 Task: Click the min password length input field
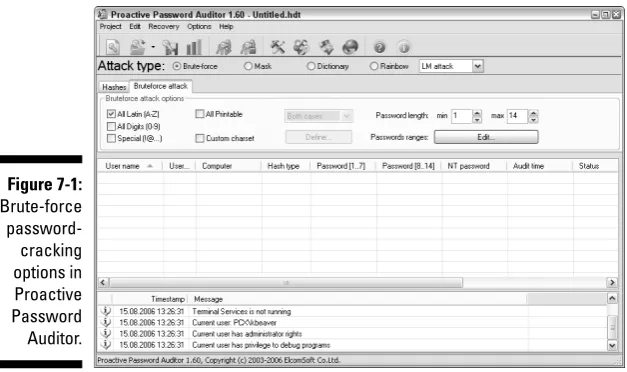coord(462,116)
